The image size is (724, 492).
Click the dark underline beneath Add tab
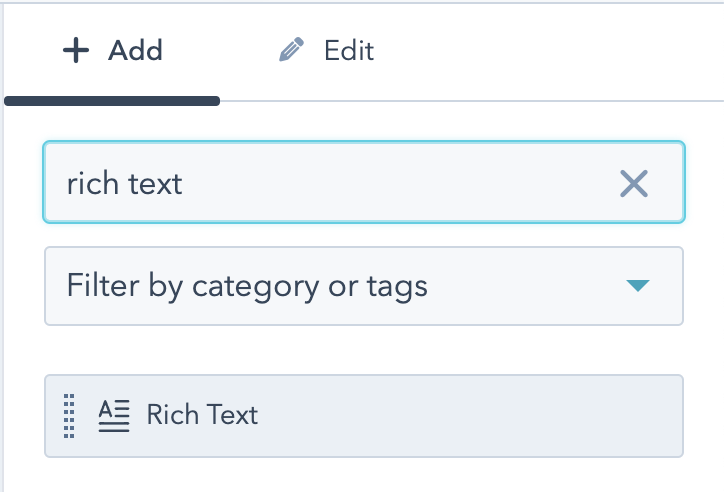coord(112,101)
